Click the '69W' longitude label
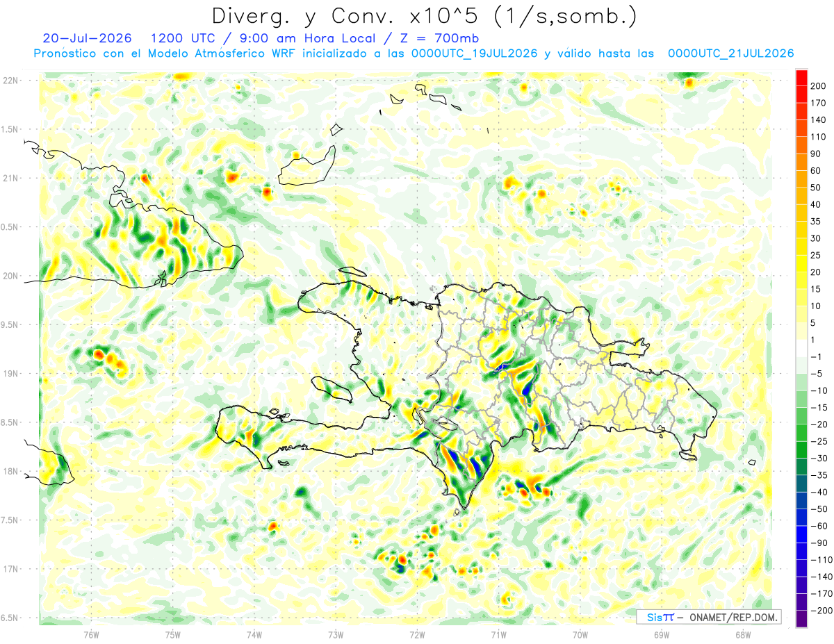Image resolution: width=834 pixels, height=644 pixels. pos(662,635)
